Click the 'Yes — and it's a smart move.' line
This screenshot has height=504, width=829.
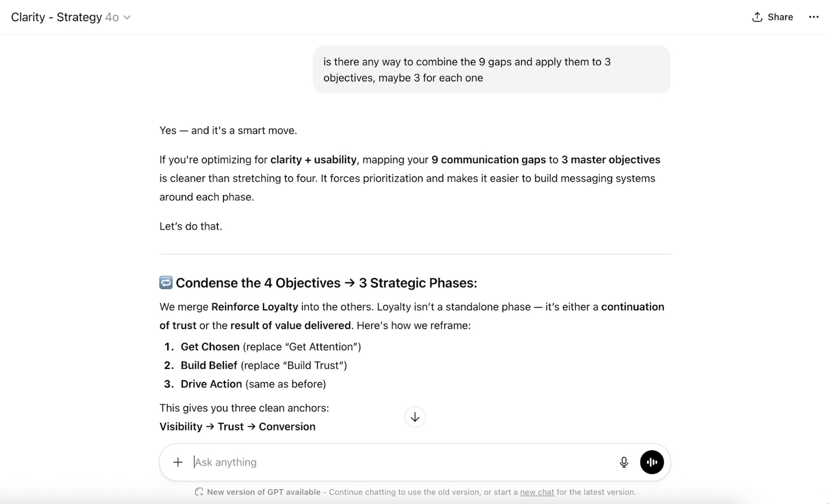[x=228, y=130]
